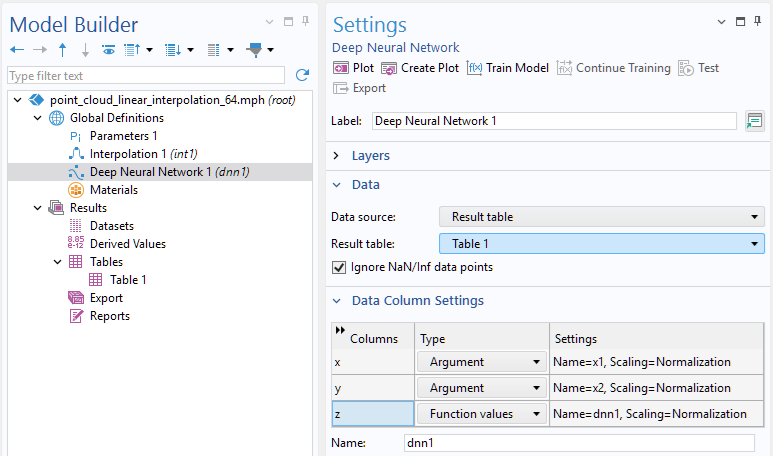Move node up with the up arrow
Viewport: 773px width, 456px height.
point(62,50)
